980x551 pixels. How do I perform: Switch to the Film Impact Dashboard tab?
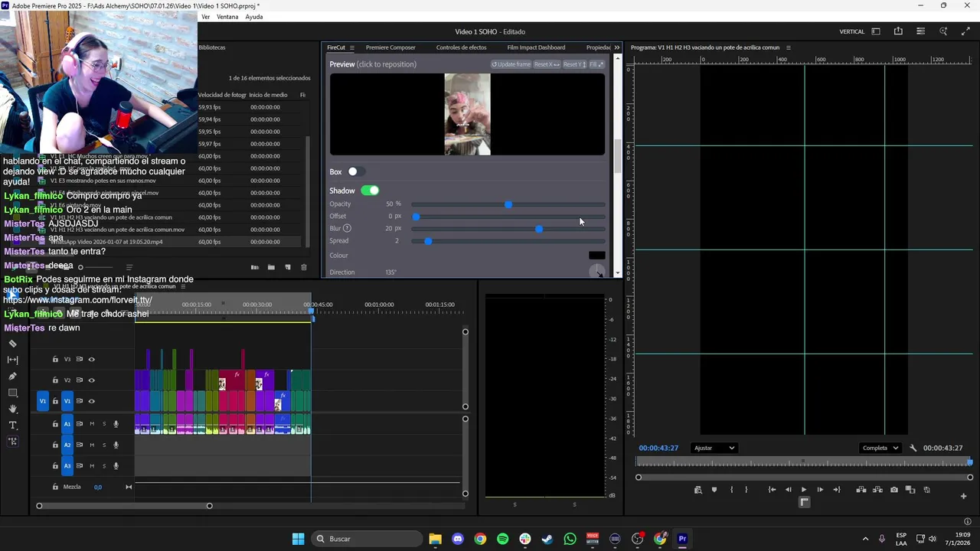point(537,47)
